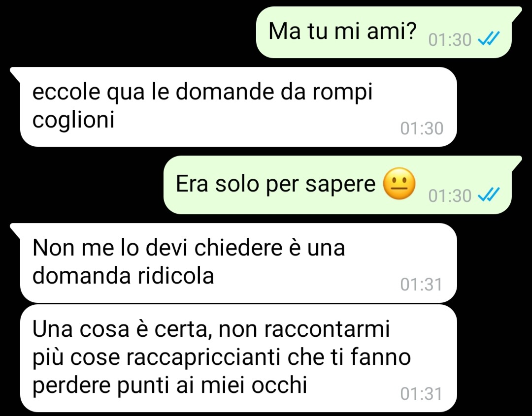Select the 'Era solo per sapere' text
Viewport: 532px width, 416px height.
(275, 184)
